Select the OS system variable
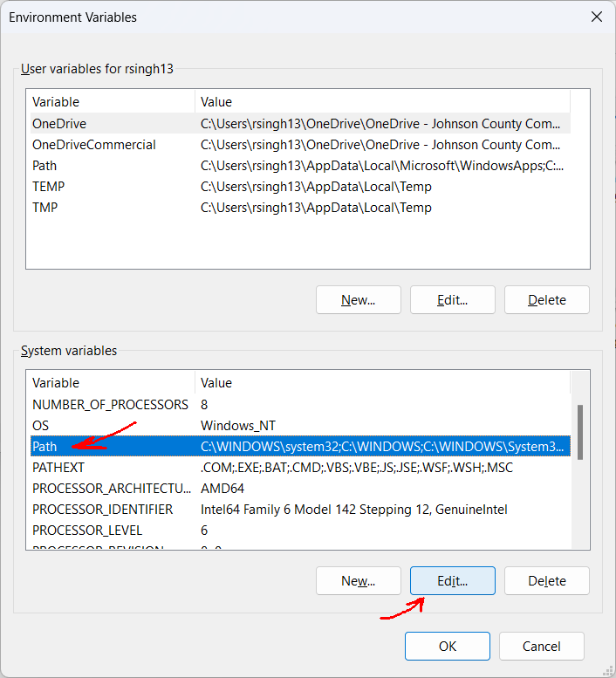This screenshot has width=616, height=678. click(x=300, y=426)
